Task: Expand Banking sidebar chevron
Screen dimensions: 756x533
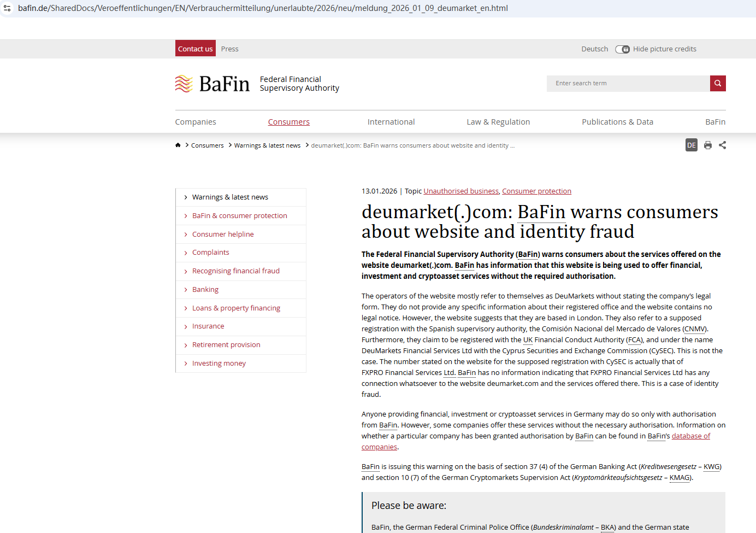Action: tap(186, 290)
